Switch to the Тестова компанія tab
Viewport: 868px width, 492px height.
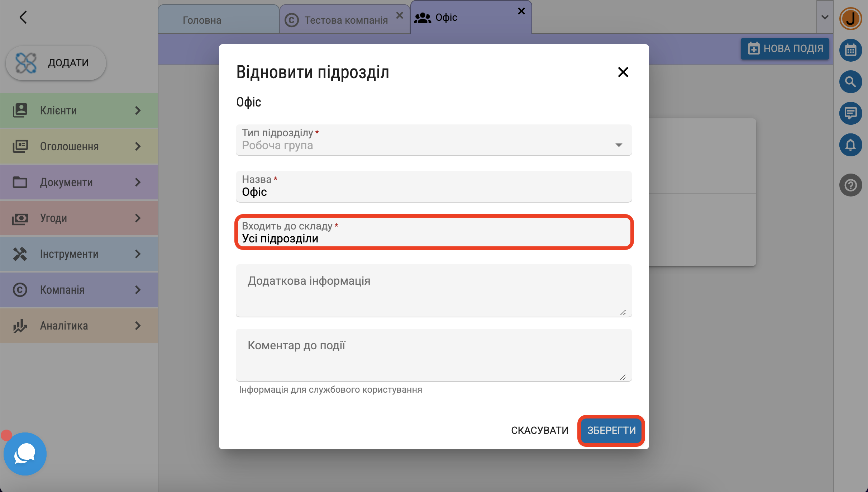(x=346, y=20)
